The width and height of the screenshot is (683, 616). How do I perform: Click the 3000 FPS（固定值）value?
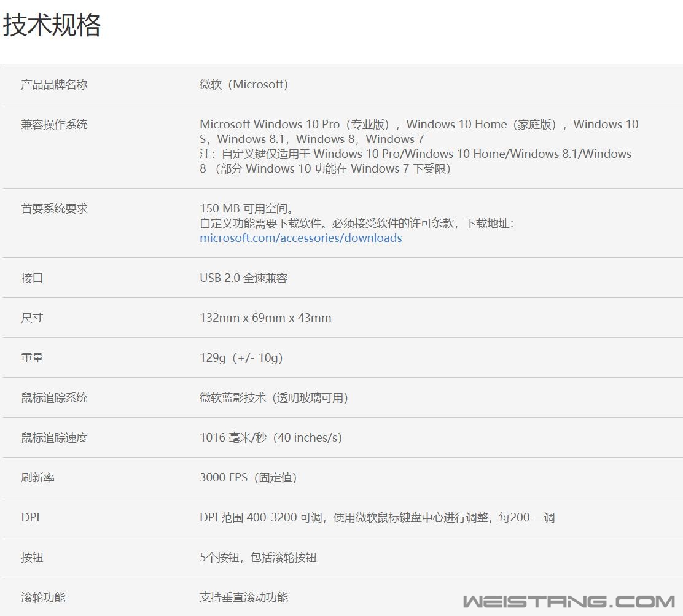pyautogui.click(x=248, y=478)
